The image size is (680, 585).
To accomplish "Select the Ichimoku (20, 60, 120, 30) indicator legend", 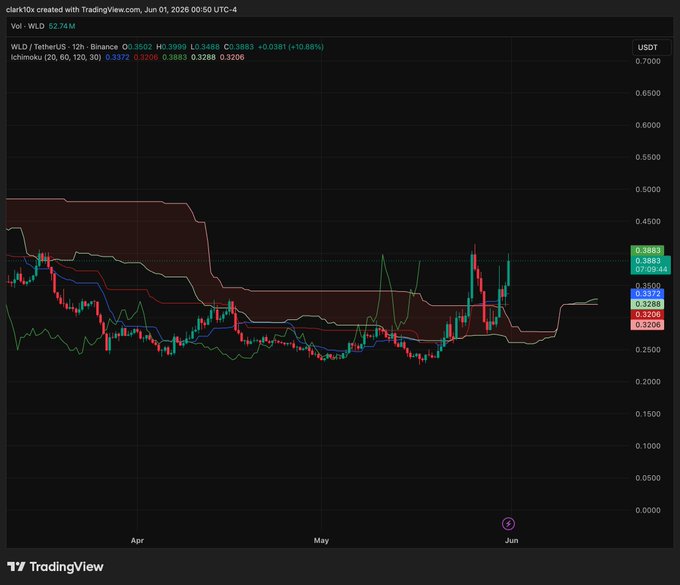I will [56, 57].
